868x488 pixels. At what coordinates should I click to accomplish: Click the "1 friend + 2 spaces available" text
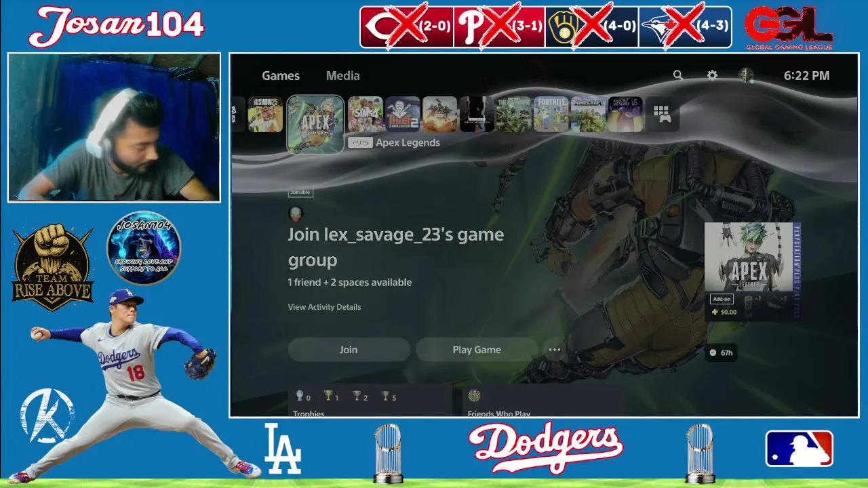349,282
